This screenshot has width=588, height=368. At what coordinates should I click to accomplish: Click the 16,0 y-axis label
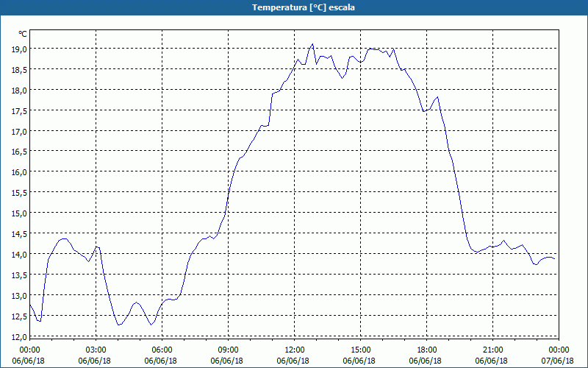[20, 172]
